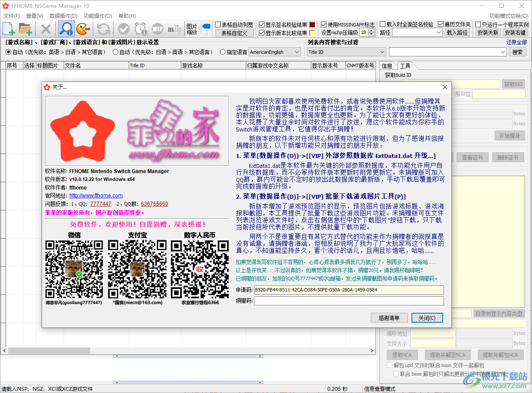Toggle 使用MISSINGAPP标志 checkbox
The height and width of the screenshot is (393, 532).
point(323,25)
